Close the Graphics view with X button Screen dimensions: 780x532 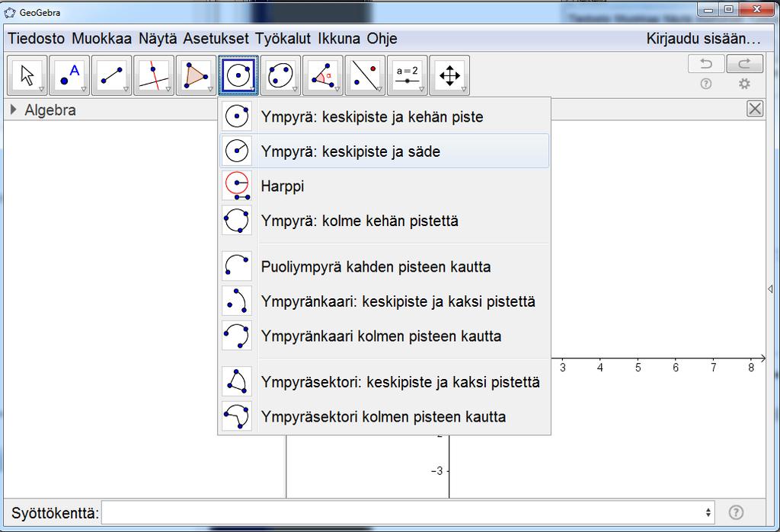point(755,108)
